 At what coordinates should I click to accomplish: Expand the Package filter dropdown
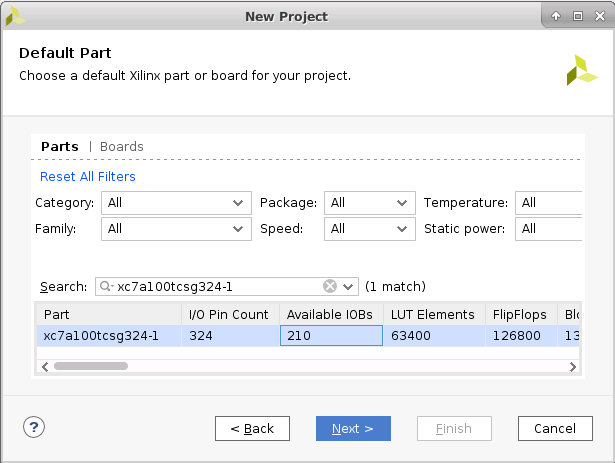(369, 203)
